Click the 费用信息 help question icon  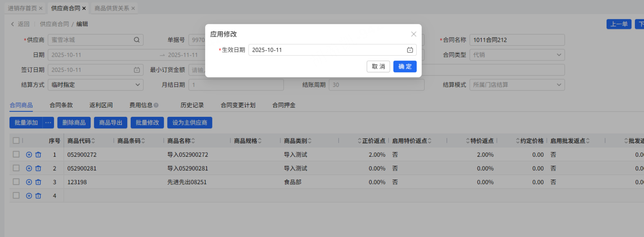(156, 105)
